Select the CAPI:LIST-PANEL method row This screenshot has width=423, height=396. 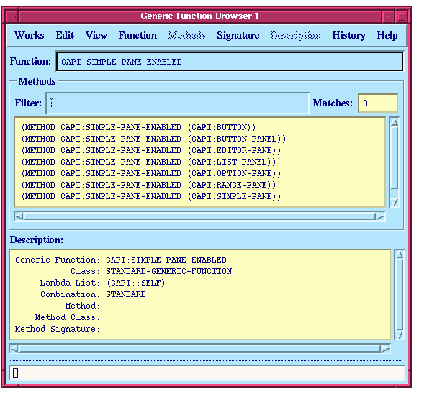click(148, 162)
